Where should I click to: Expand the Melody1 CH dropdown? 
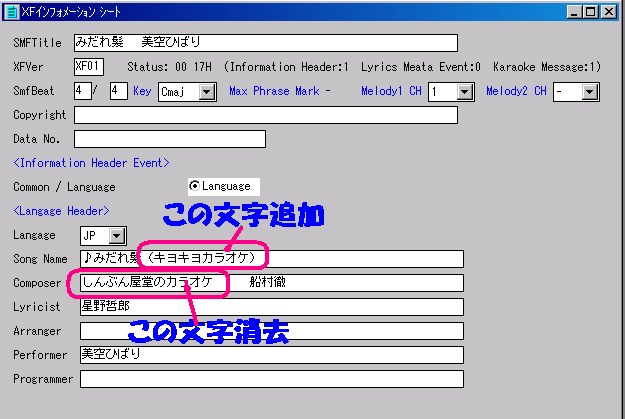tap(464, 92)
